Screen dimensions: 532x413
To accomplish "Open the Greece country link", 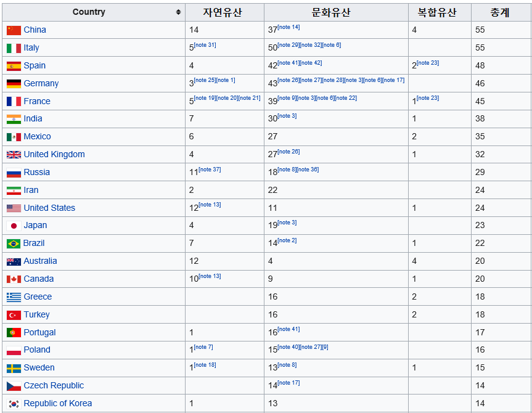I will [38, 296].
